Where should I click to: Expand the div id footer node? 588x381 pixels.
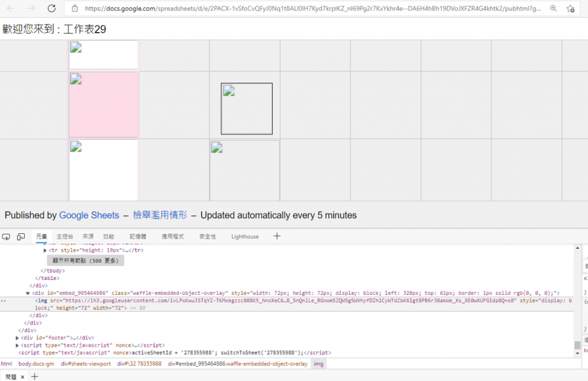[x=17, y=338]
